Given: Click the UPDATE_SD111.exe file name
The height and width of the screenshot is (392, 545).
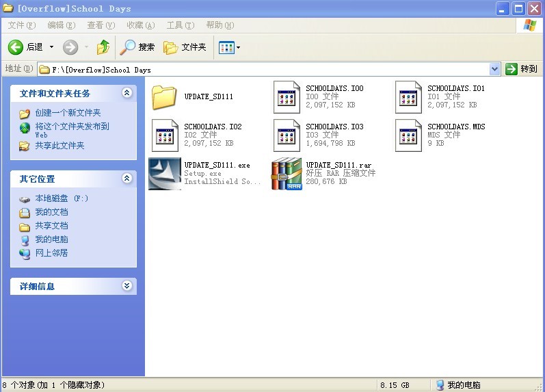Looking at the screenshot, I should tap(217, 165).
